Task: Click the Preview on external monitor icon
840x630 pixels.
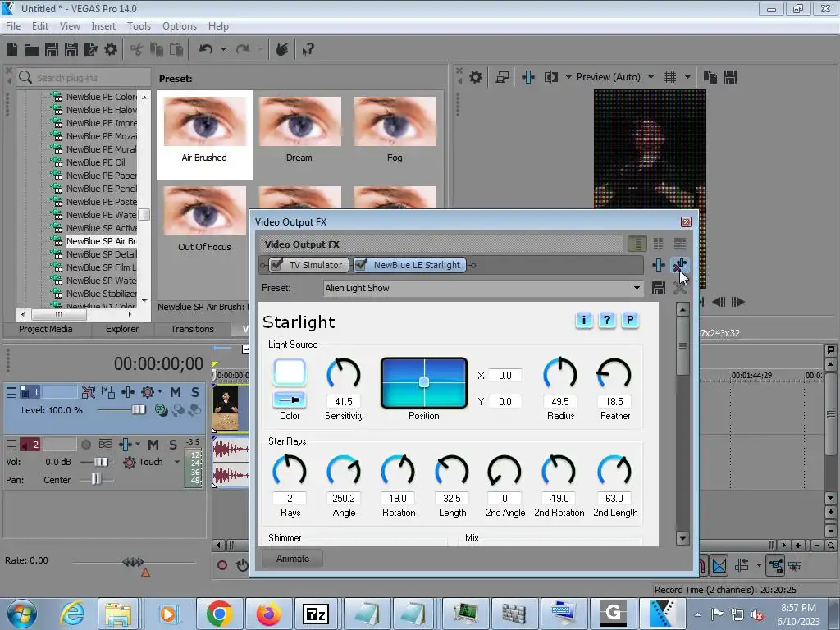Action: (503, 77)
